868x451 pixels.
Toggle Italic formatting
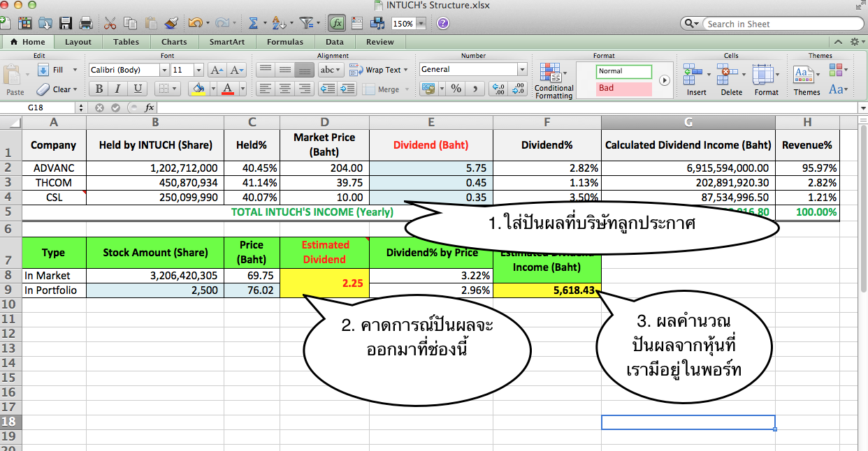pos(117,89)
